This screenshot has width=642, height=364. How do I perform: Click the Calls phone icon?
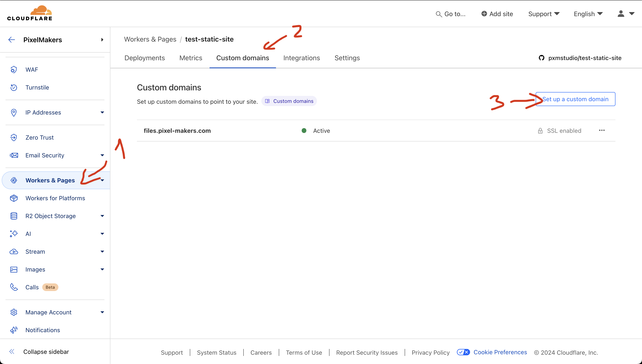click(14, 287)
